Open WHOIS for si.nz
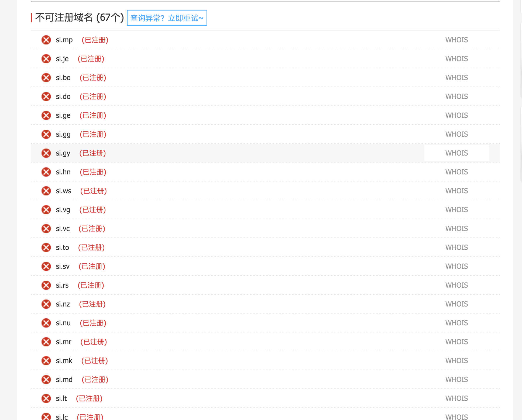Image resolution: width=522 pixels, height=420 pixels. [456, 304]
